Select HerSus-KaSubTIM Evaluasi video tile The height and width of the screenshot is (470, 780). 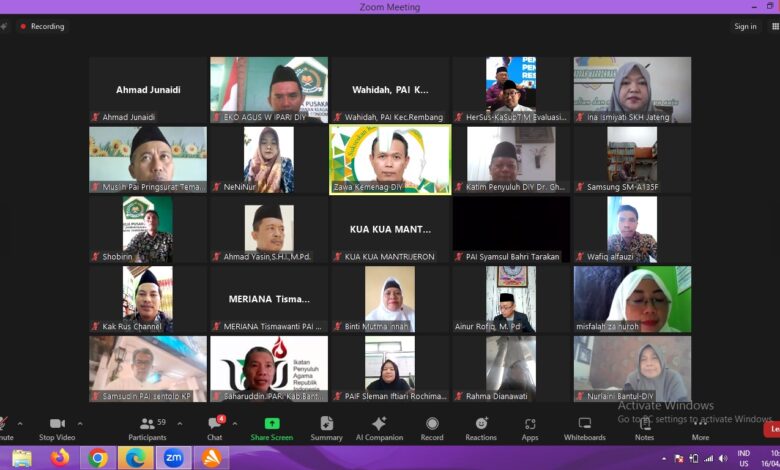point(511,90)
